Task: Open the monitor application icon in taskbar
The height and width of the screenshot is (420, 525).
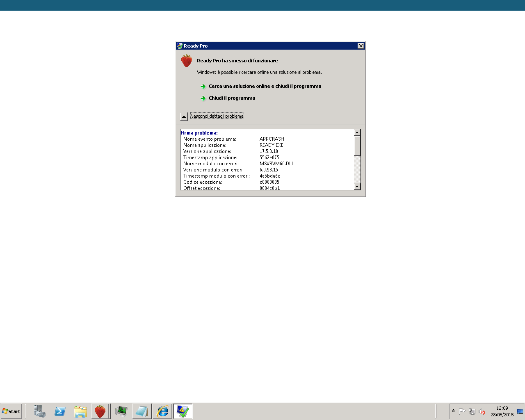Action: click(121, 411)
